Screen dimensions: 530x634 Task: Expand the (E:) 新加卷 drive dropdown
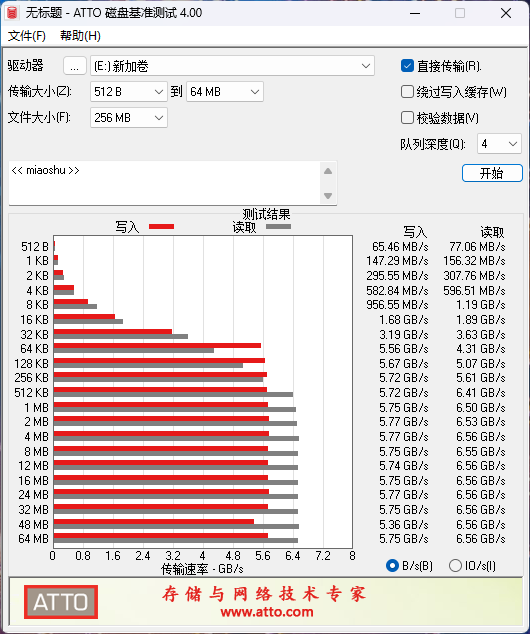tap(232, 66)
